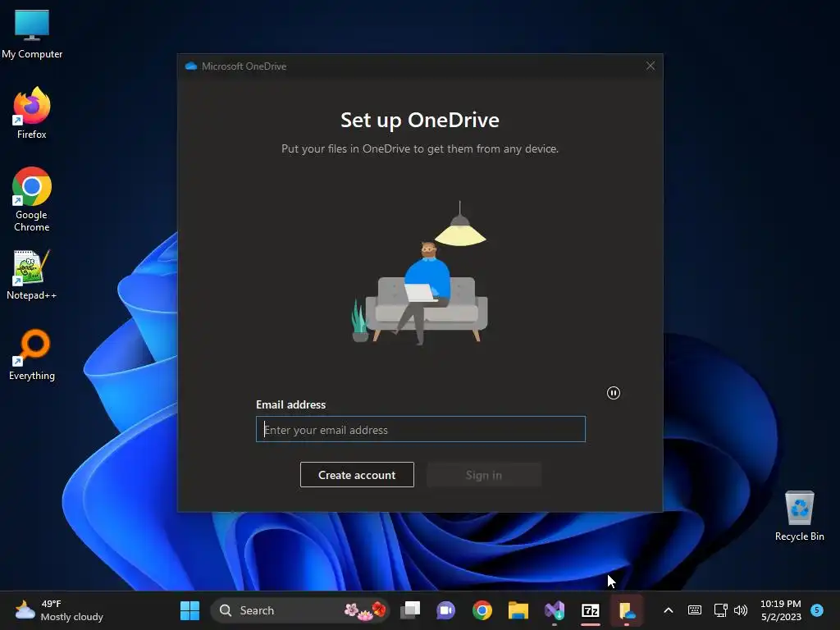Click the OneDrive cloud icon in title bar
The width and height of the screenshot is (840, 630).
coord(190,66)
